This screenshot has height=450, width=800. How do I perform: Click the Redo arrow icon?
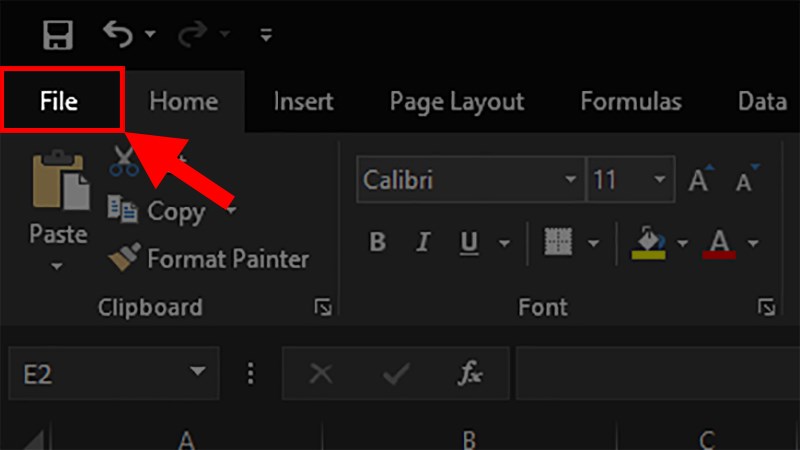pyautogui.click(x=192, y=34)
